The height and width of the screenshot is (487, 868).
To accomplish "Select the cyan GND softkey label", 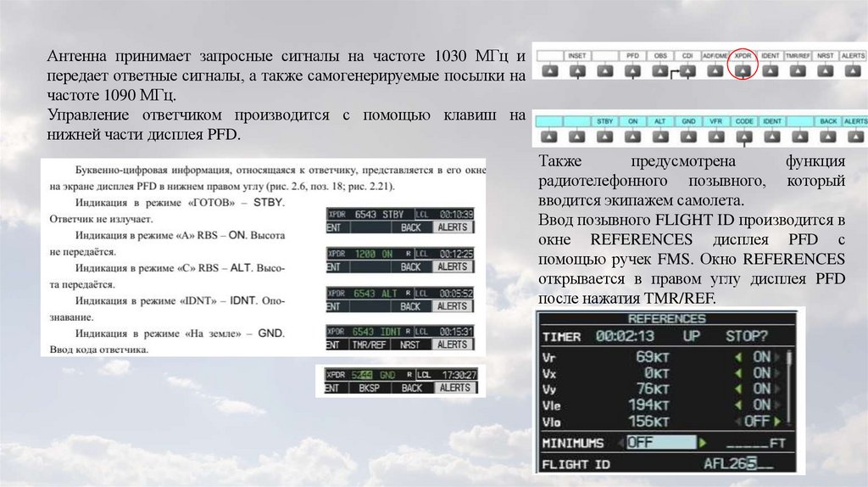I will pyautogui.click(x=688, y=120).
